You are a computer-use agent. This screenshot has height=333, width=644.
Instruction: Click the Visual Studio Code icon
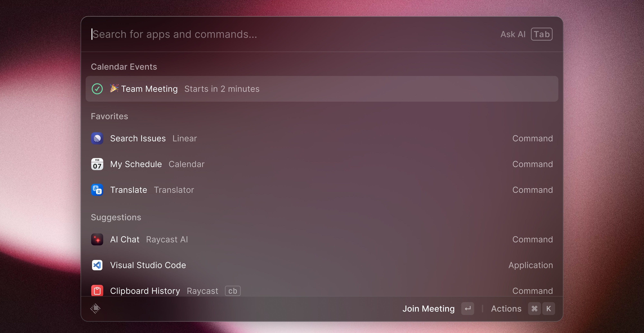(97, 265)
